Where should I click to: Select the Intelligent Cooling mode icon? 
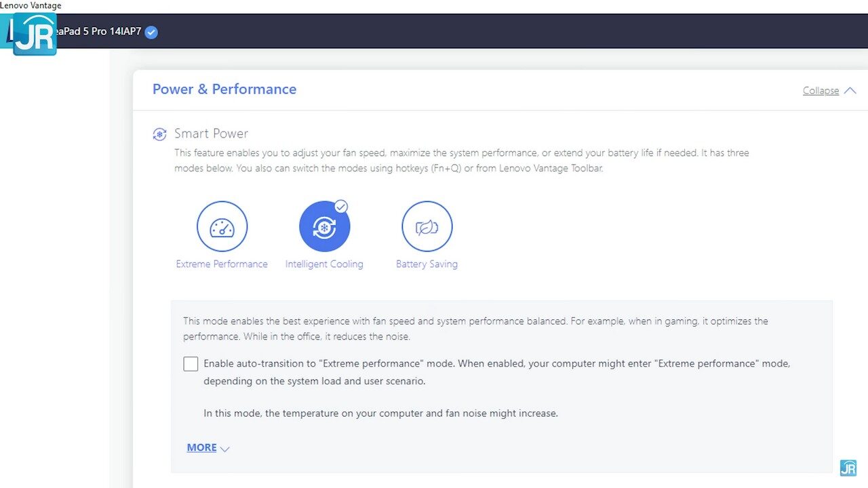324,227
